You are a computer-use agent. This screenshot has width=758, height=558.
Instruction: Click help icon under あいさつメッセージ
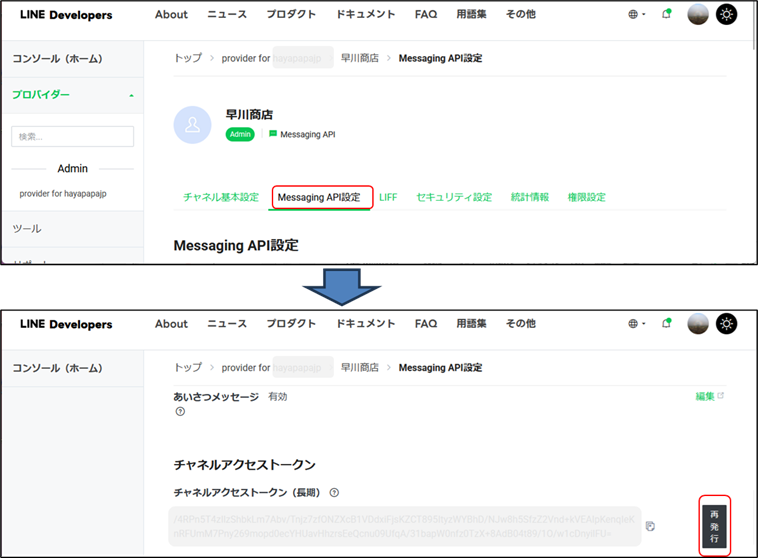pyautogui.click(x=180, y=411)
